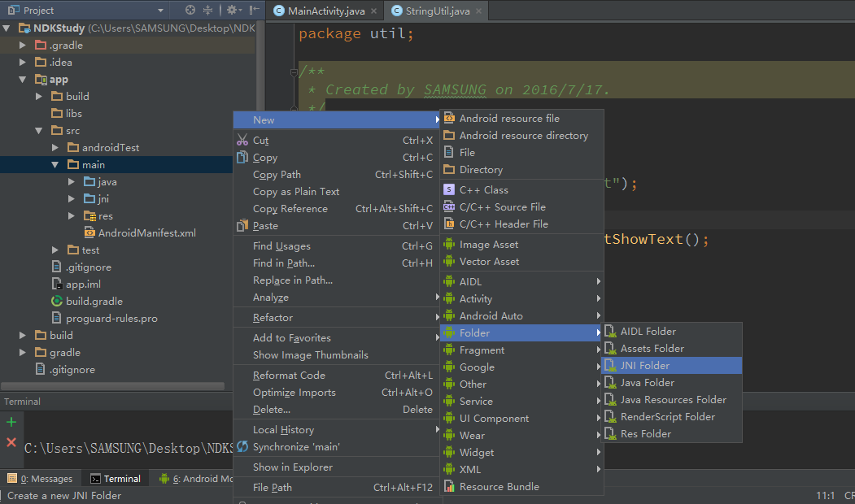Select Assets Folder entry

tap(672, 348)
